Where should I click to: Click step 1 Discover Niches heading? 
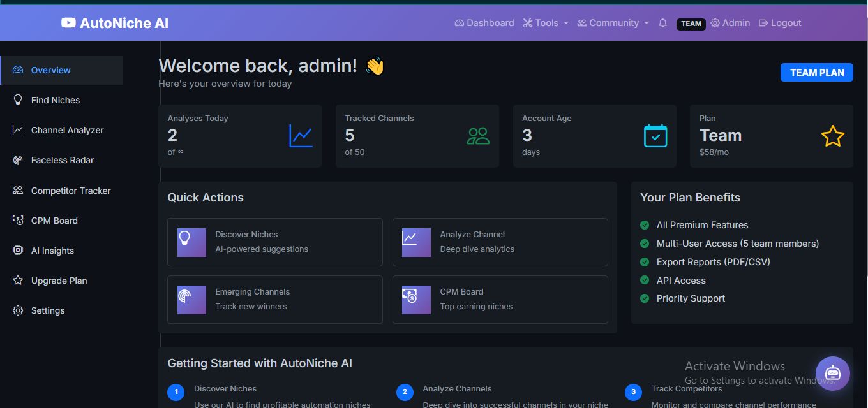[225, 389]
